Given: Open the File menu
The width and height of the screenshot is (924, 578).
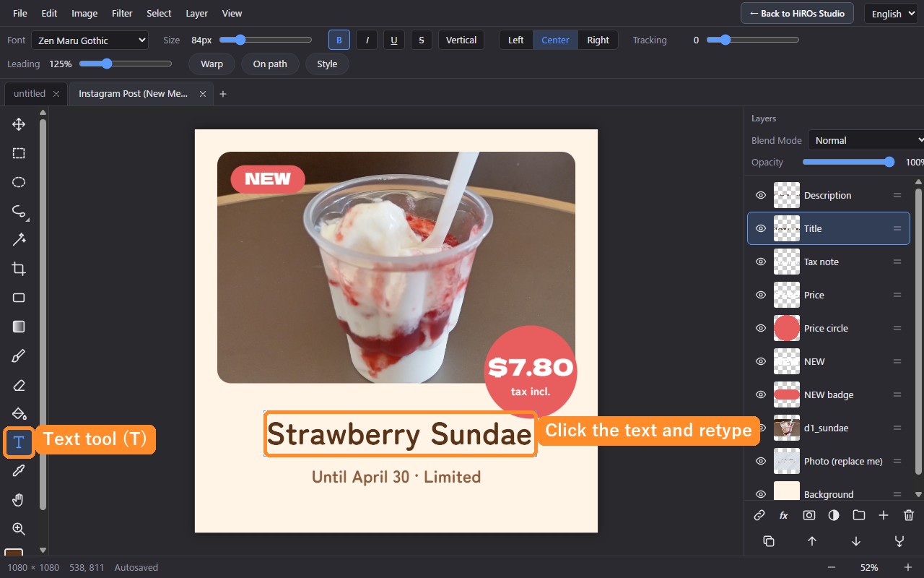Looking at the screenshot, I should pyautogui.click(x=20, y=13).
